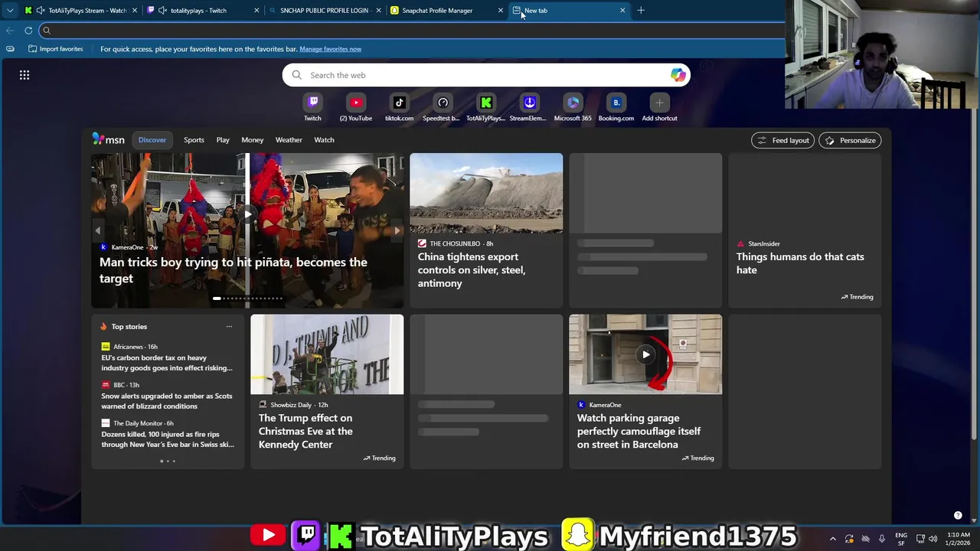Viewport: 980px width, 551px height.
Task: Open Top stories more options menu
Action: 229,327
